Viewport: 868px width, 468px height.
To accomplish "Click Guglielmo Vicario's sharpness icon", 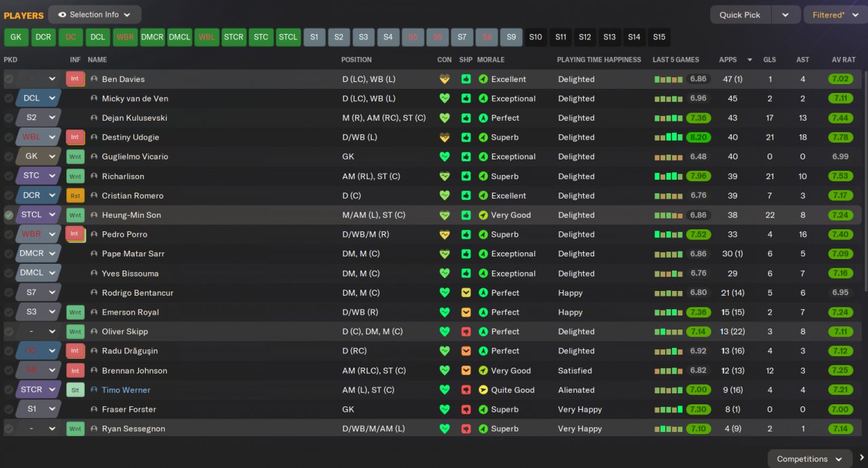I will click(x=466, y=157).
